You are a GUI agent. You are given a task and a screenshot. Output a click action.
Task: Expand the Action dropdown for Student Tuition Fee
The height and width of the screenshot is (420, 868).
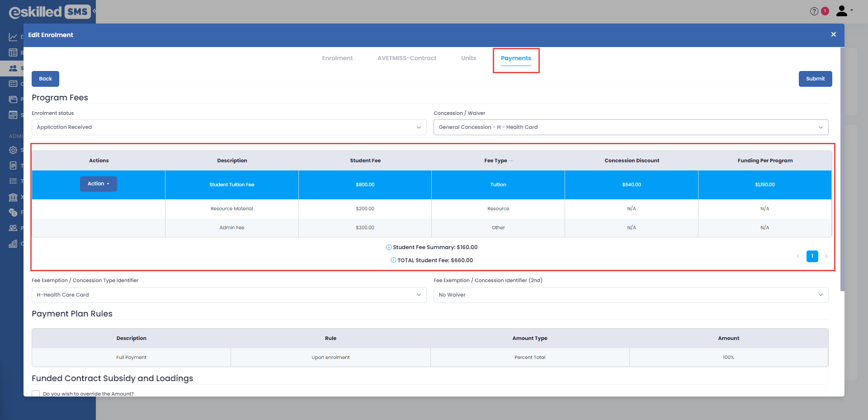coord(99,184)
